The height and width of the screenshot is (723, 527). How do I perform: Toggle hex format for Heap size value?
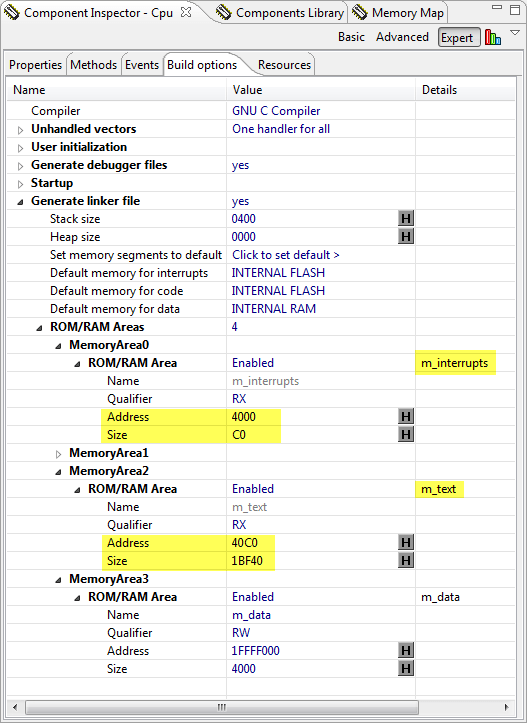[x=406, y=237]
